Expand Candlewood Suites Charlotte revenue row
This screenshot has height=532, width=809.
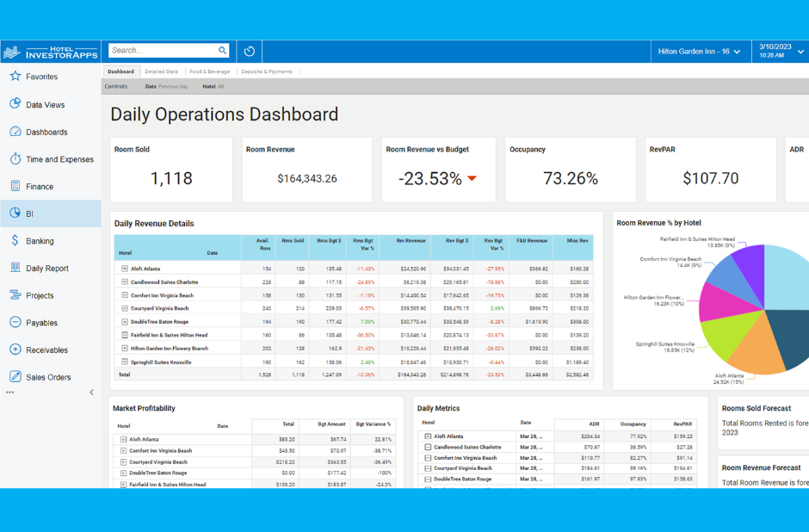(124, 281)
